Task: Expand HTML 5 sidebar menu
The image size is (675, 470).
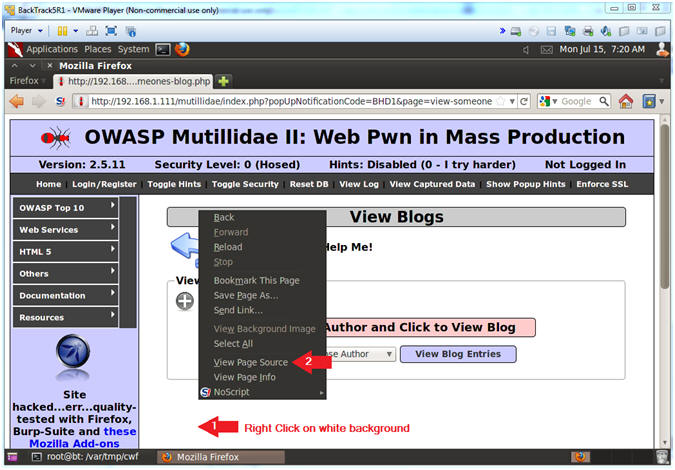Action: pyautogui.click(x=65, y=252)
